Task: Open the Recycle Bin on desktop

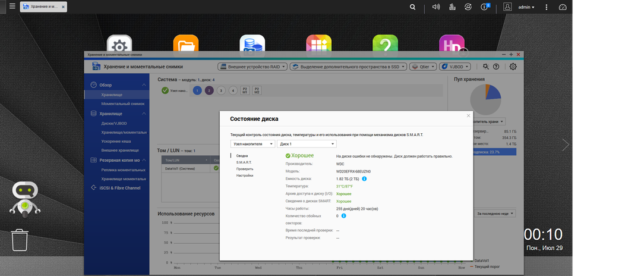Action: (x=20, y=240)
